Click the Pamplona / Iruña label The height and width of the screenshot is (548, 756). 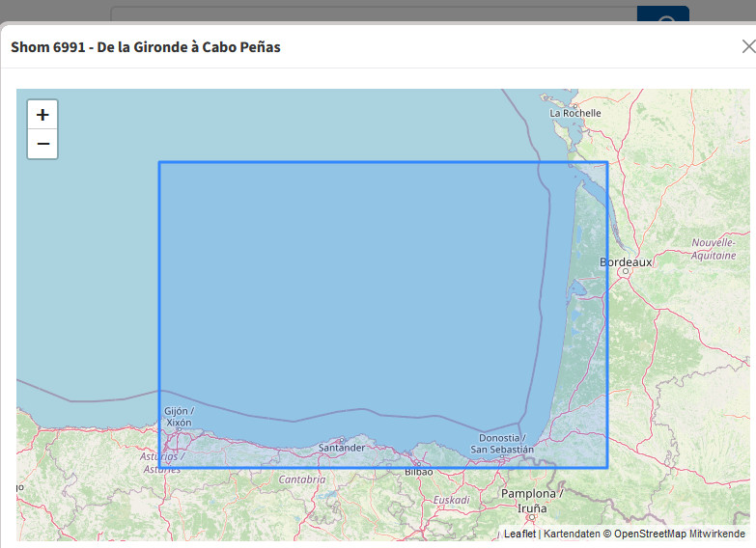click(531, 501)
